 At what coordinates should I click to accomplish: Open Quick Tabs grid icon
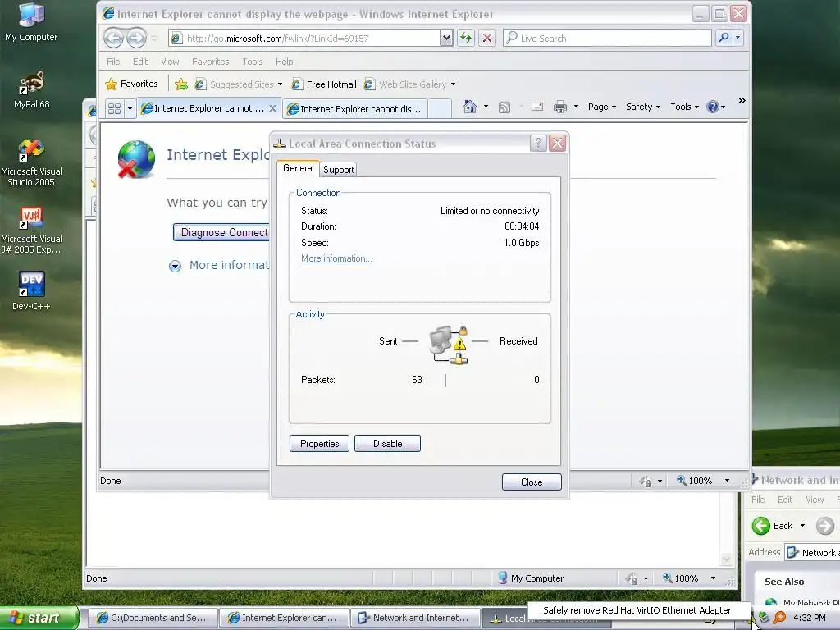coord(114,109)
